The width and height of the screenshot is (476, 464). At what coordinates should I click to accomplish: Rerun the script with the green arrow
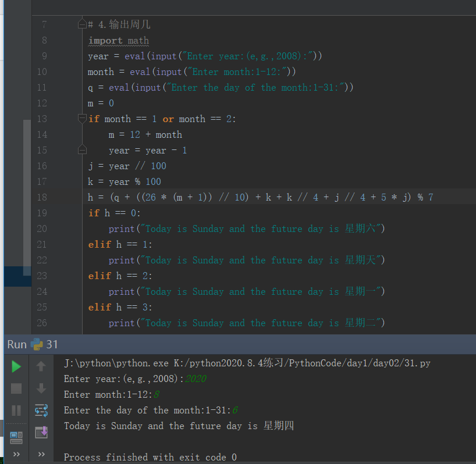click(x=16, y=367)
